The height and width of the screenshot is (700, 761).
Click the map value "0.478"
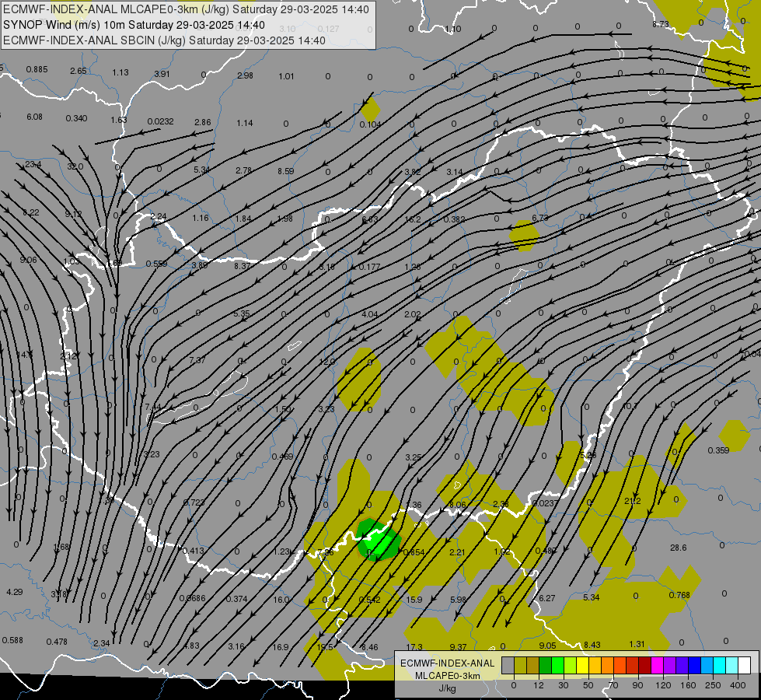(x=57, y=642)
